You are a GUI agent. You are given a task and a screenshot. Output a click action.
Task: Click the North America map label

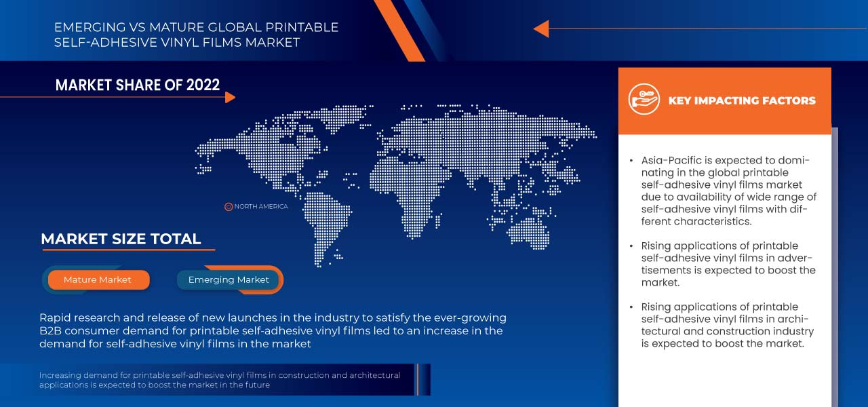click(x=261, y=207)
